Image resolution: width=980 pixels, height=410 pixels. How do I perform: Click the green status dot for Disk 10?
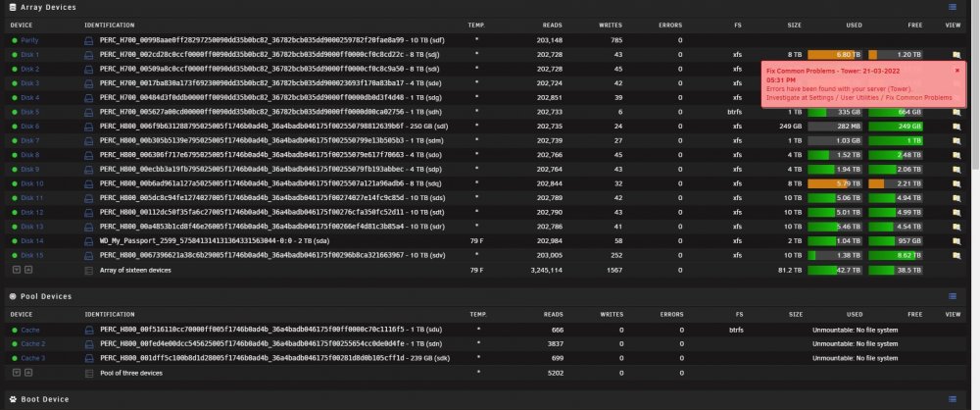(x=15, y=183)
